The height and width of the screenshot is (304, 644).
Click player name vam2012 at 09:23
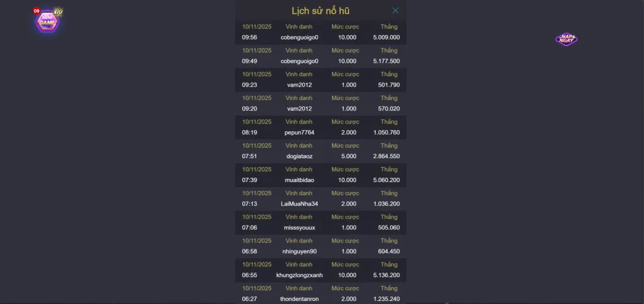[x=299, y=85]
